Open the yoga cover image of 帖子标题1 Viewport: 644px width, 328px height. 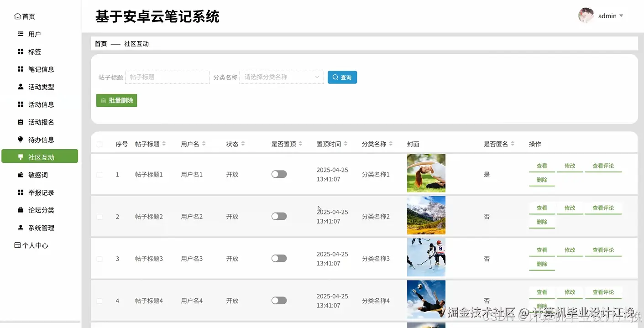coord(426,173)
